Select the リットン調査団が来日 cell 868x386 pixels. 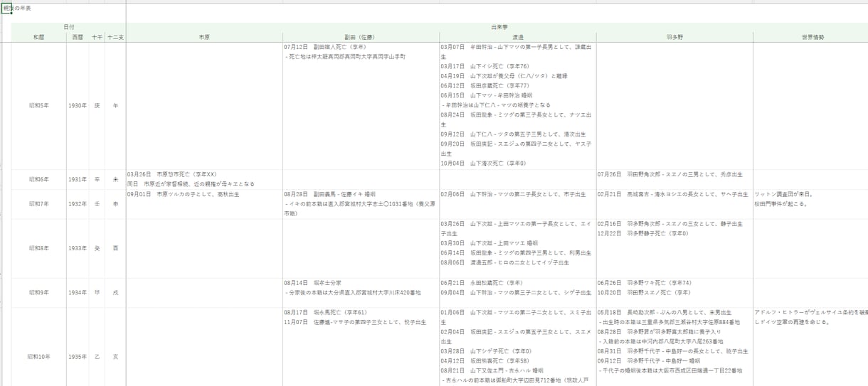[811, 204]
